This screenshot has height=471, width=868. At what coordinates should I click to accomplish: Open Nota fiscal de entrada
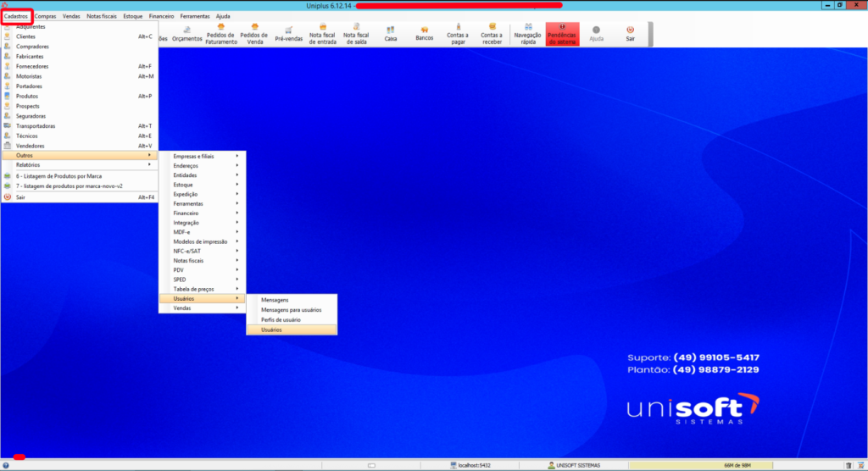[x=322, y=34]
